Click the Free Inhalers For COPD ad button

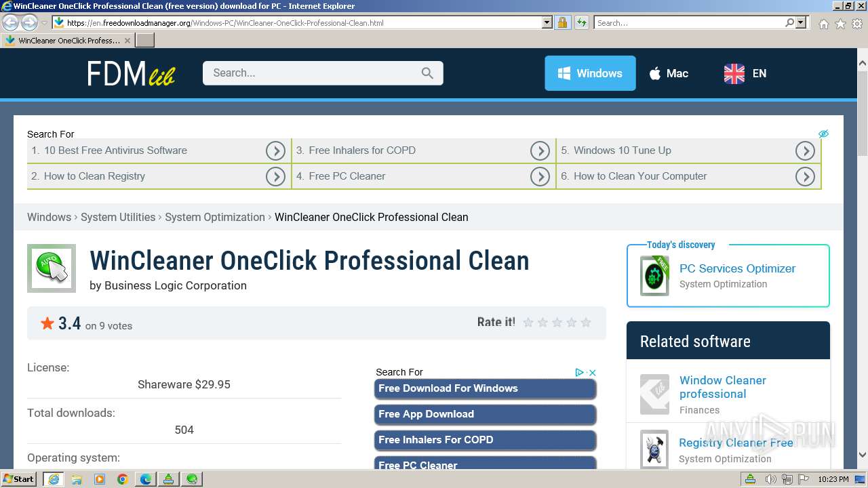click(x=485, y=440)
